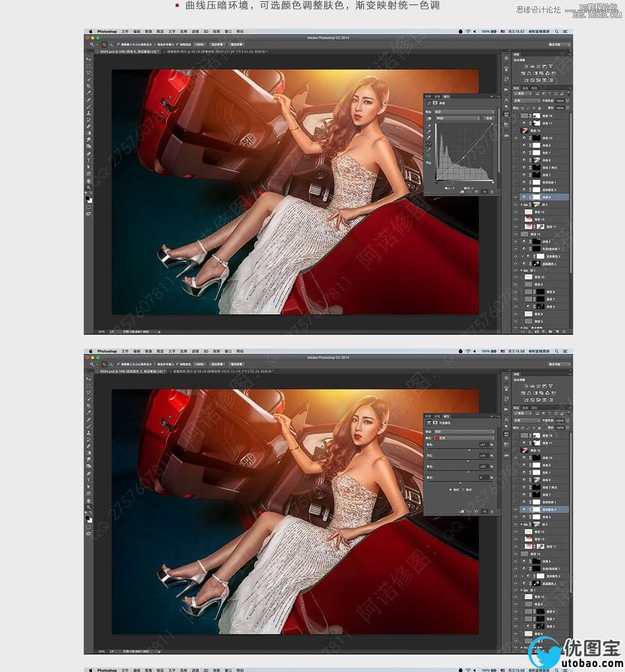Toggle zoom-all-windows checkbox in the Curves screenshot
Viewport: 625px width, 672px height.
tap(155, 44)
